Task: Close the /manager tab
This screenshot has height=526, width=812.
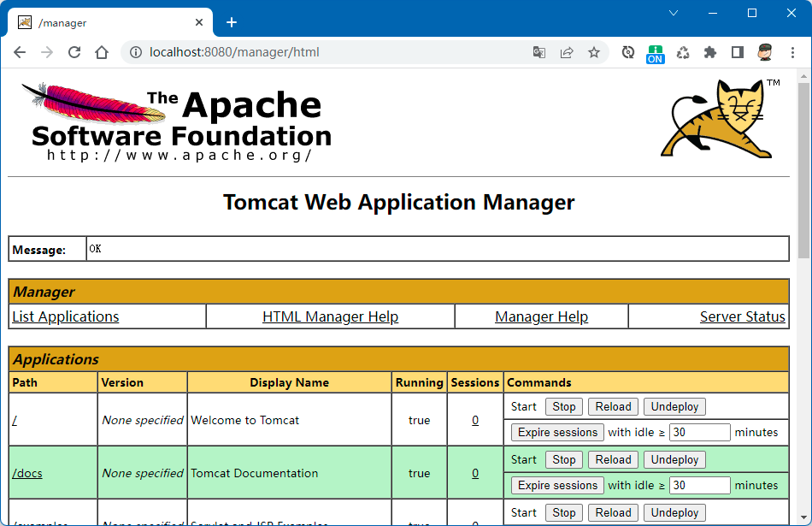Action: pyautogui.click(x=199, y=22)
